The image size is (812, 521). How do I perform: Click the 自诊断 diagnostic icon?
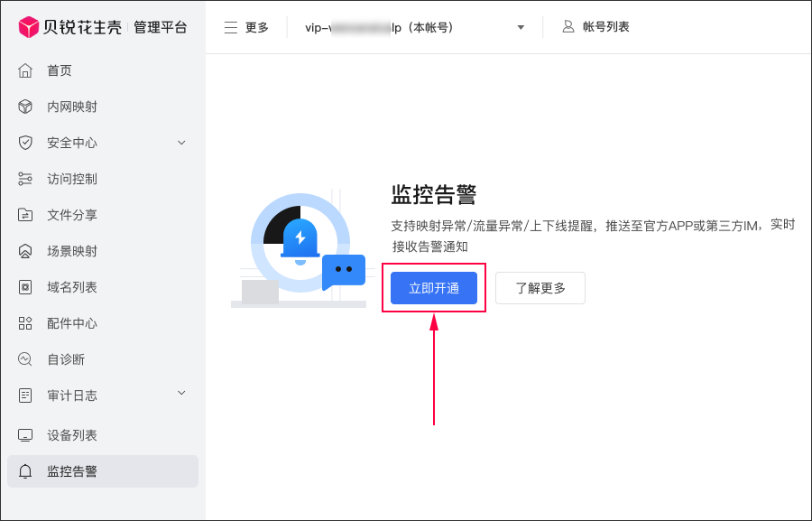(x=25, y=359)
